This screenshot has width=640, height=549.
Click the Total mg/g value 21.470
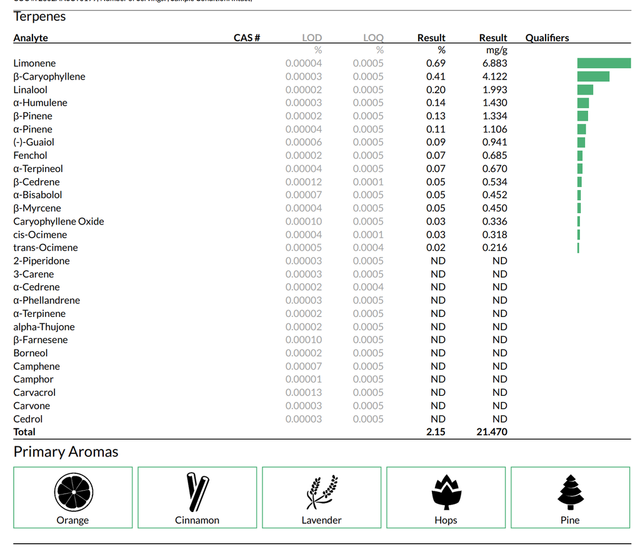(x=492, y=432)
